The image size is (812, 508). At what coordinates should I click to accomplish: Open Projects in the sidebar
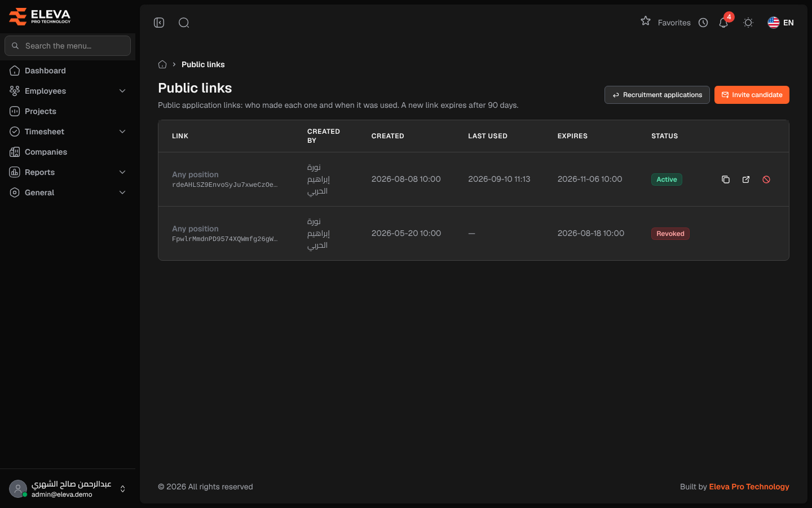click(68, 111)
